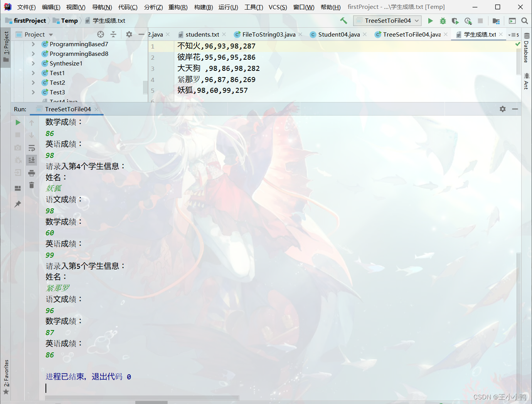Expand the ProgrammingBased7 tree node
Viewport: 532px width, 404px height.
coord(33,44)
